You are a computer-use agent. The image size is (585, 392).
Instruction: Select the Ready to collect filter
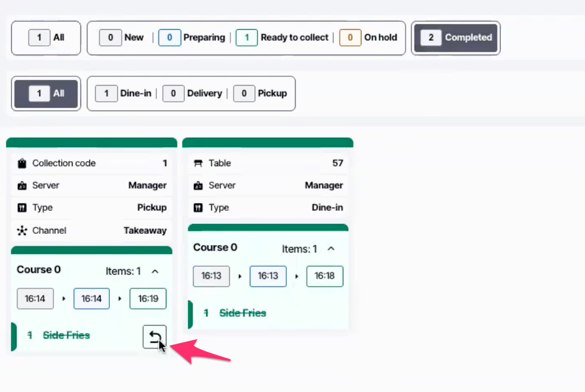pos(283,38)
